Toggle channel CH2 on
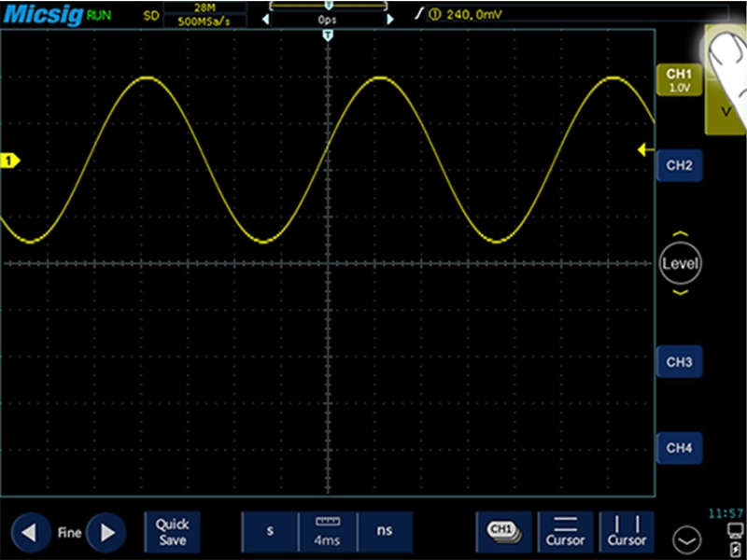Viewport: 747px width, 560px height. click(679, 165)
